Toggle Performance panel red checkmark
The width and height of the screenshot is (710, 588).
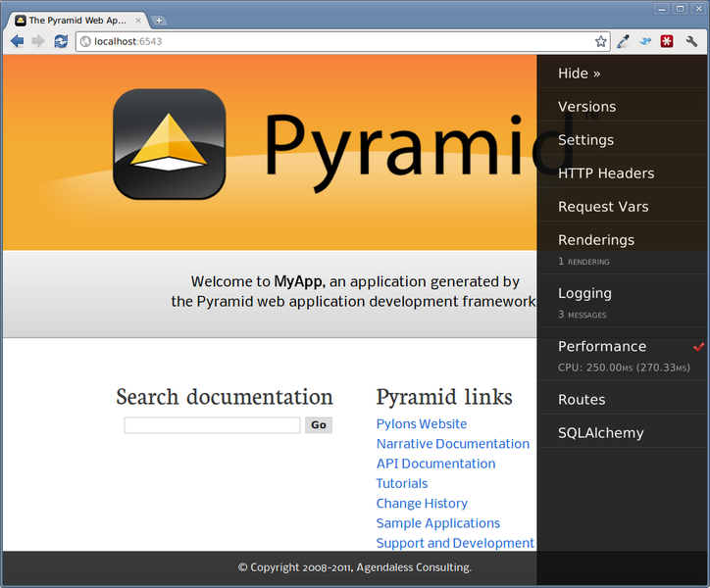click(698, 347)
